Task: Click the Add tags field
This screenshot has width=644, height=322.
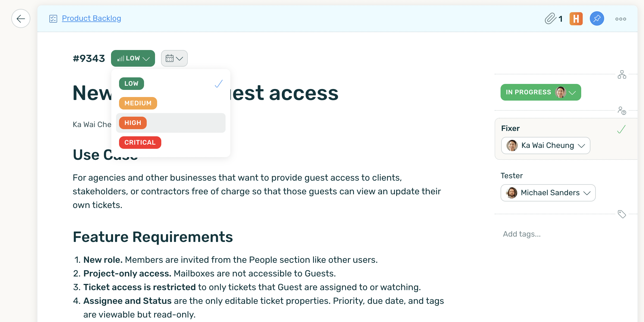Action: (x=521, y=234)
